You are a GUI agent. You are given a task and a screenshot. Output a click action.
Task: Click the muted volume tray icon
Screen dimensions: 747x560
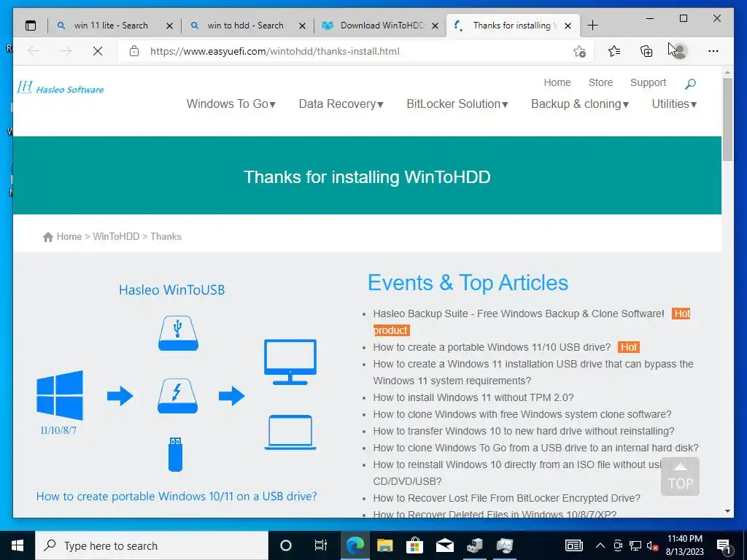click(x=652, y=545)
